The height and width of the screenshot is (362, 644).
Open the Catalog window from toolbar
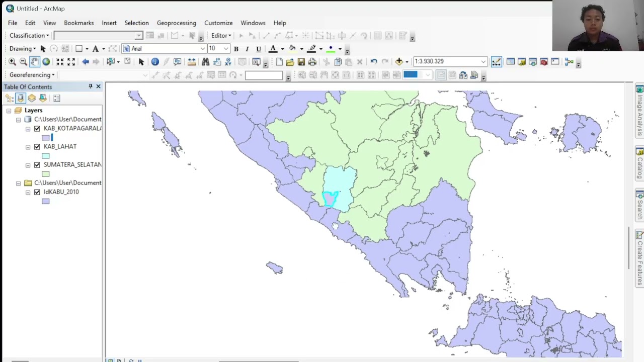[521, 61]
